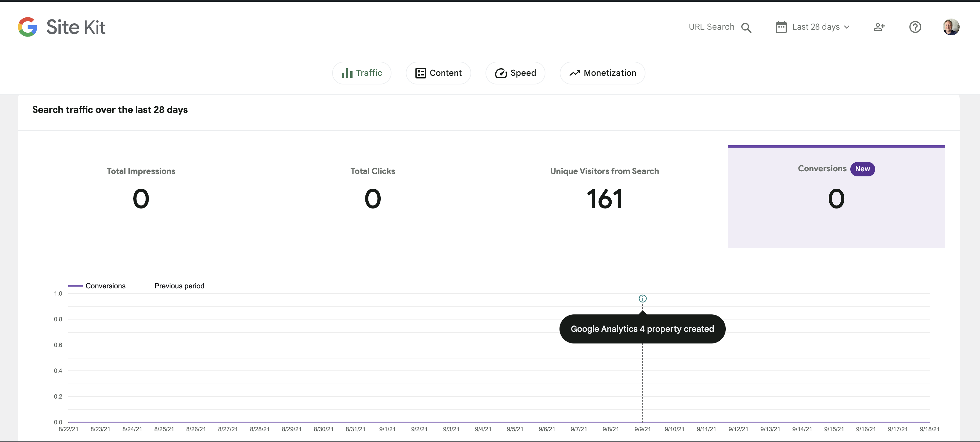Click the New badge on Conversions

click(863, 169)
